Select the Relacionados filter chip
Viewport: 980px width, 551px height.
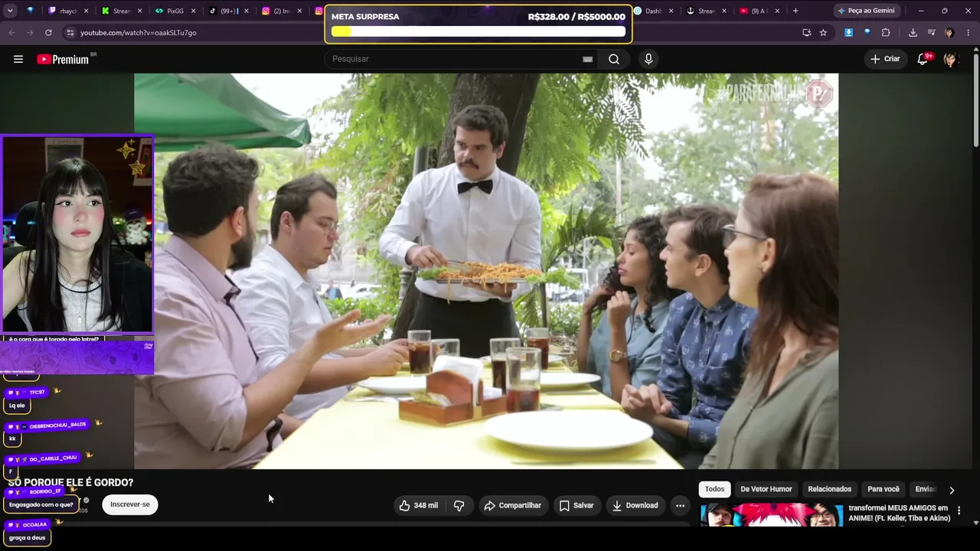[x=829, y=489]
